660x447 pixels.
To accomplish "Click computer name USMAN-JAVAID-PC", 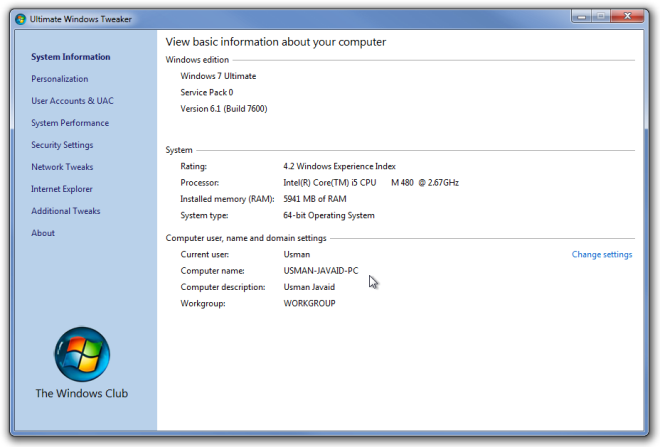I will [321, 271].
